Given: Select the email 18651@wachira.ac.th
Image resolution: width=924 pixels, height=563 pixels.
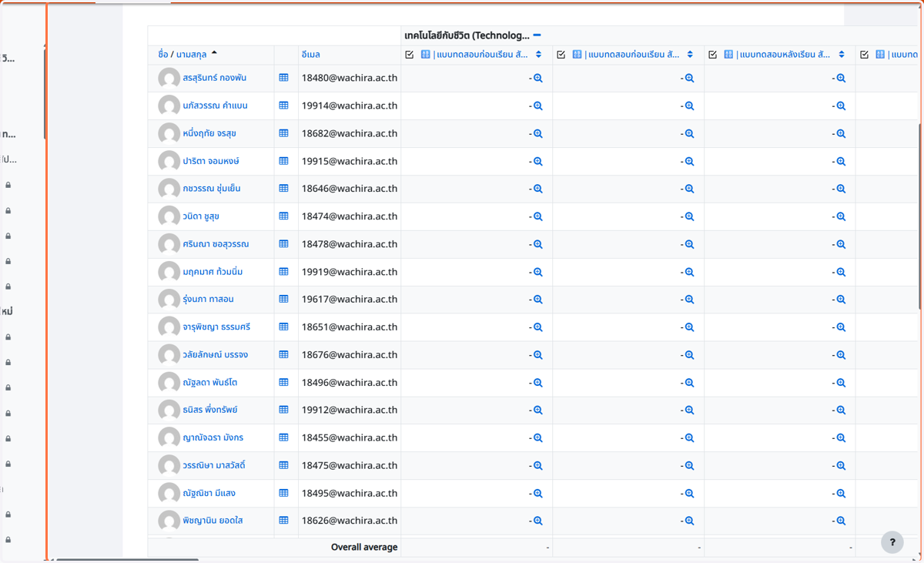Looking at the screenshot, I should tap(350, 327).
